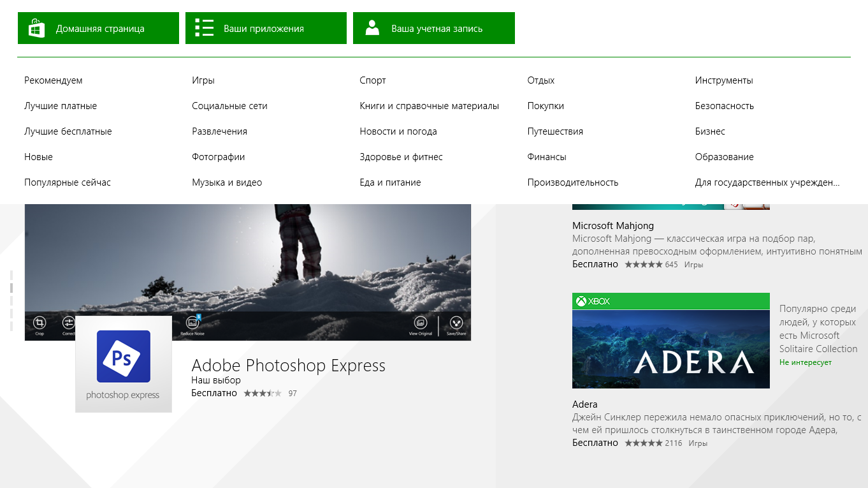Open Новости и погода category

click(398, 131)
